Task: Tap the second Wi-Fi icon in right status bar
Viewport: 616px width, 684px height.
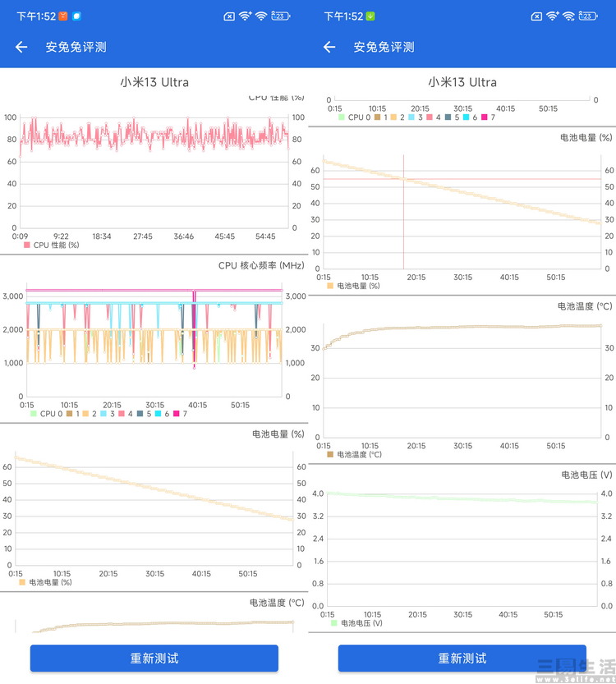Action: 568,16
